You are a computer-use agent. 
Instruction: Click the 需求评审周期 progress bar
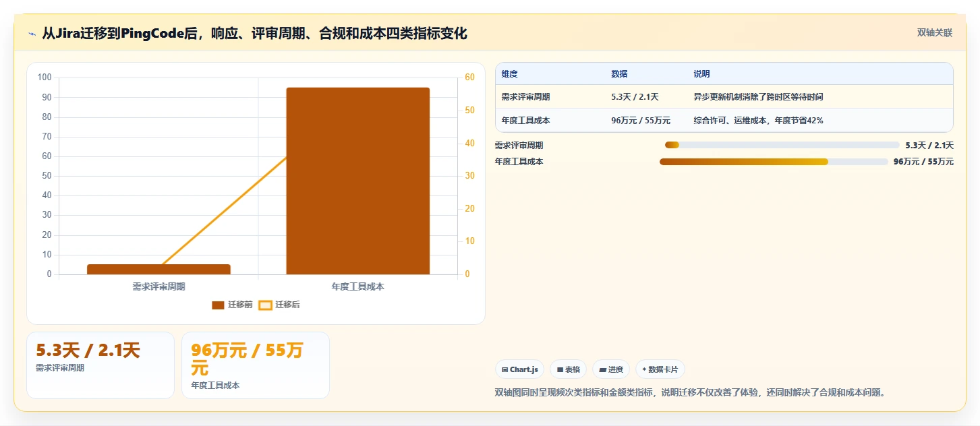pos(782,145)
